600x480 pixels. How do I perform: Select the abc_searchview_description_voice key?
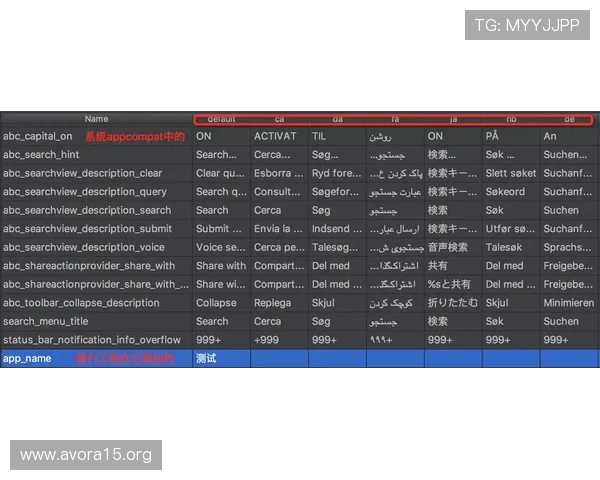(83, 248)
